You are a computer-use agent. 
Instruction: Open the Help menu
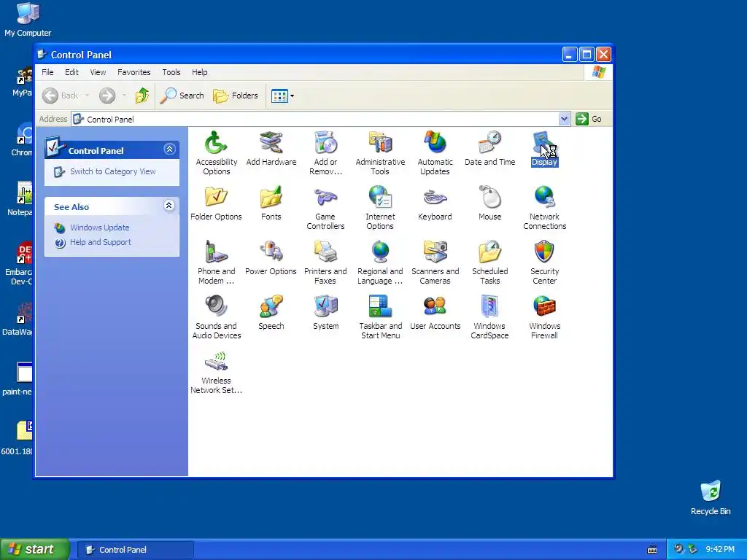pos(200,72)
